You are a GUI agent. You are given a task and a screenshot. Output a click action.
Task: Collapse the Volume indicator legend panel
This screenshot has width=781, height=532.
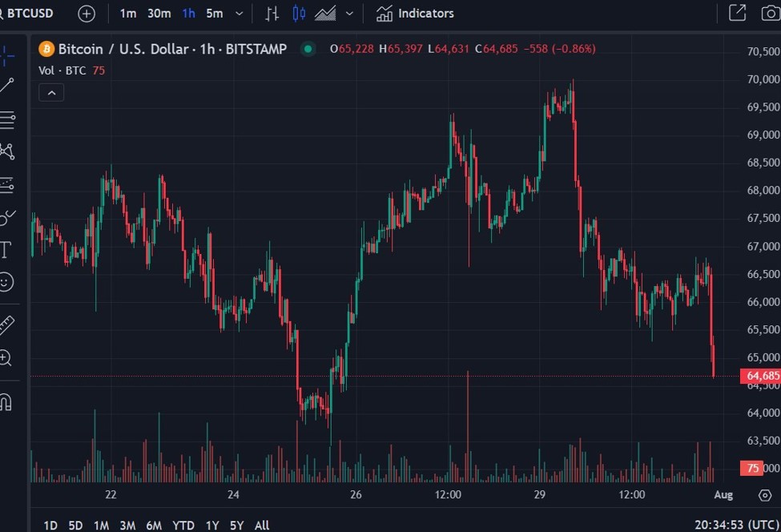pyautogui.click(x=51, y=92)
